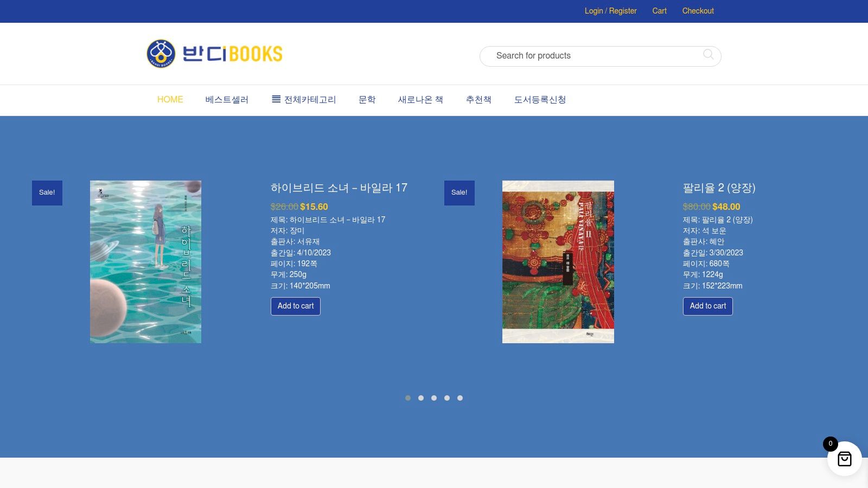Open 하이브리드 소녀 book cover thumbnail
Image resolution: width=868 pixels, height=488 pixels.
click(x=145, y=262)
